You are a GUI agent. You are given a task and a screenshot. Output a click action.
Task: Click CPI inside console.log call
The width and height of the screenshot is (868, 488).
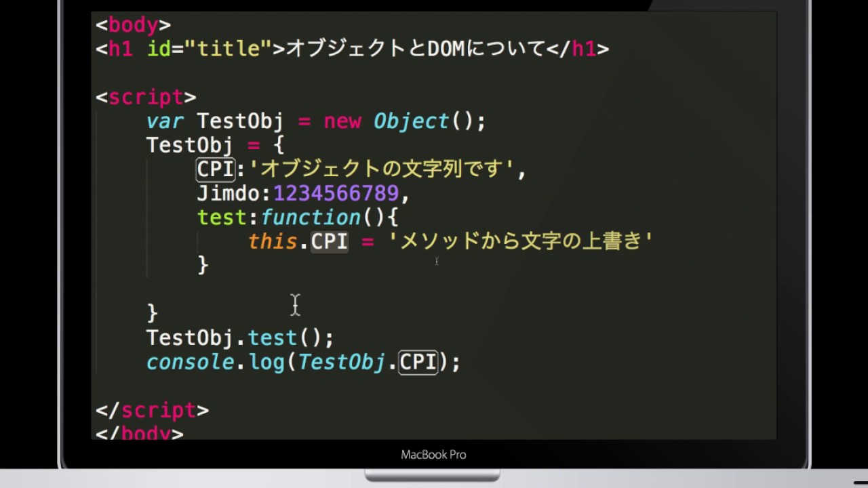point(418,362)
